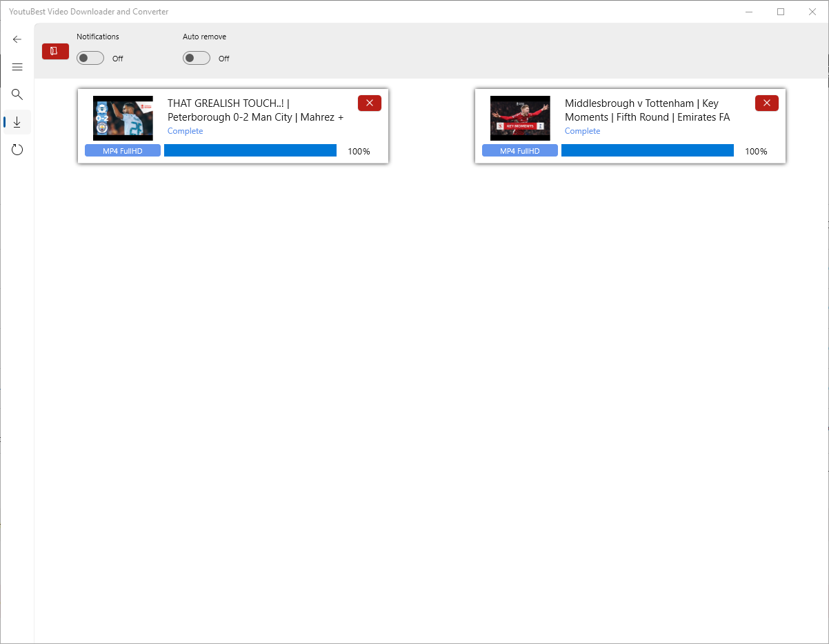Click the Middlesbrough v Tottenham title text
The image size is (829, 644).
pyautogui.click(x=648, y=110)
